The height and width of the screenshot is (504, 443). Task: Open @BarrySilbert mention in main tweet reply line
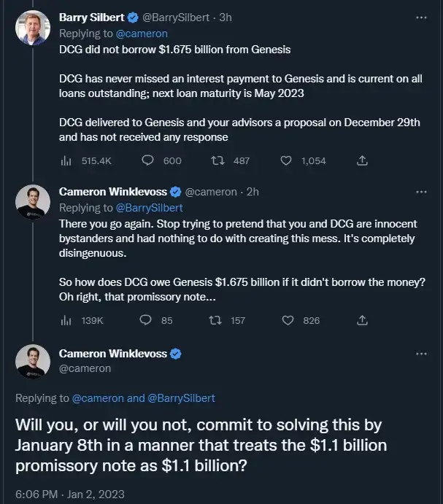(x=181, y=398)
